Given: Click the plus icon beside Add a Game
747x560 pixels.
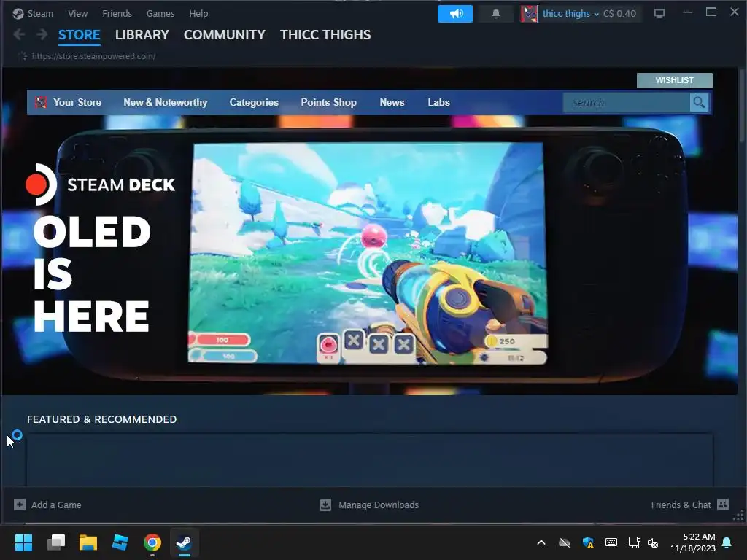Looking at the screenshot, I should coord(20,505).
